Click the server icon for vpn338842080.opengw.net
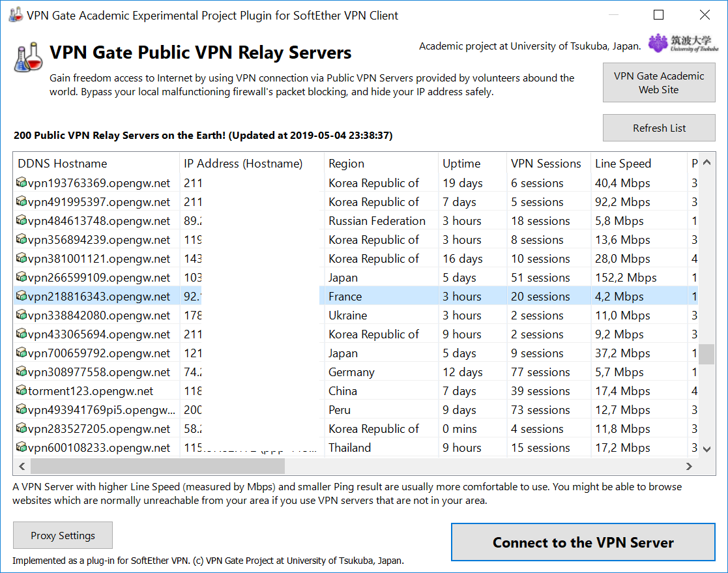The image size is (728, 573). (22, 315)
